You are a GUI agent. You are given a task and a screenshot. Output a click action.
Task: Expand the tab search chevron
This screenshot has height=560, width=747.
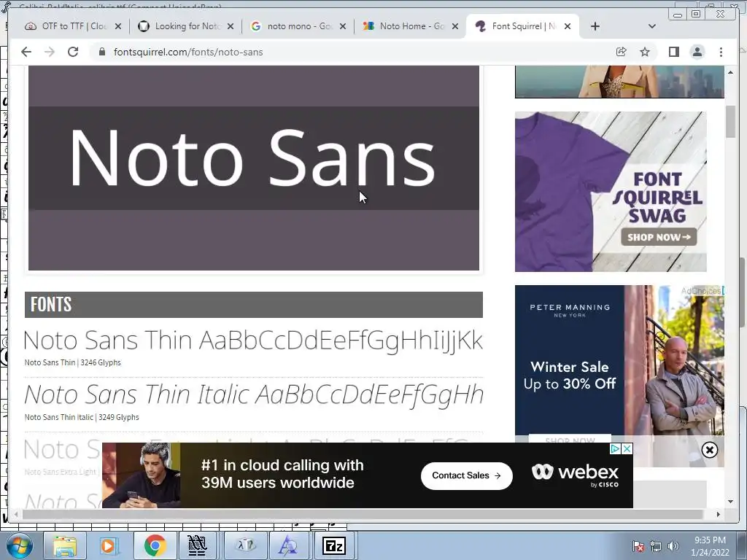[652, 26]
